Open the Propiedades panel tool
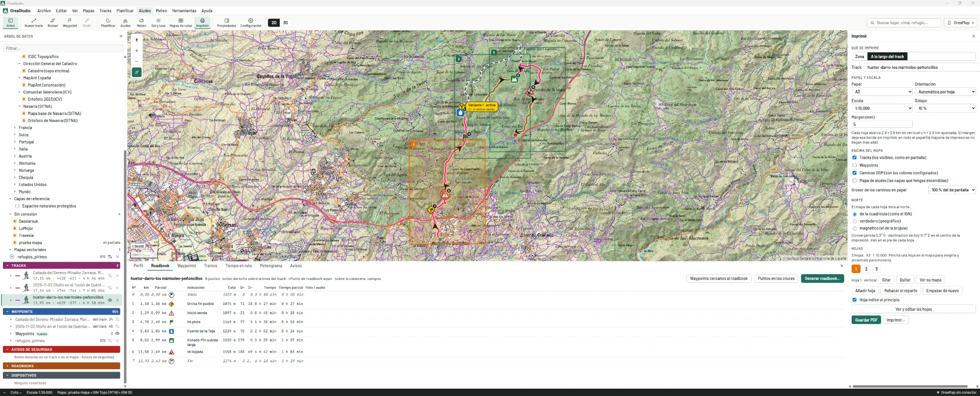This screenshot has height=396, width=980. [x=226, y=23]
